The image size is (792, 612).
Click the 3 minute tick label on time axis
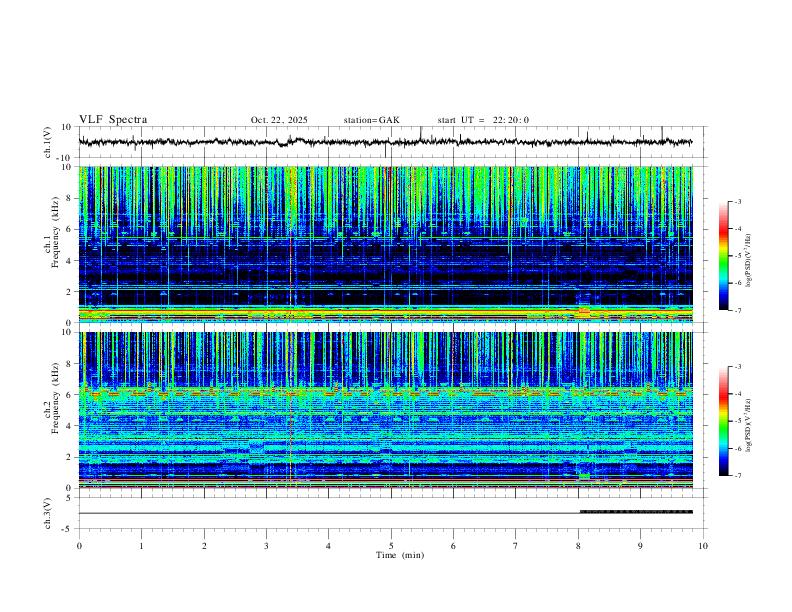click(x=266, y=546)
